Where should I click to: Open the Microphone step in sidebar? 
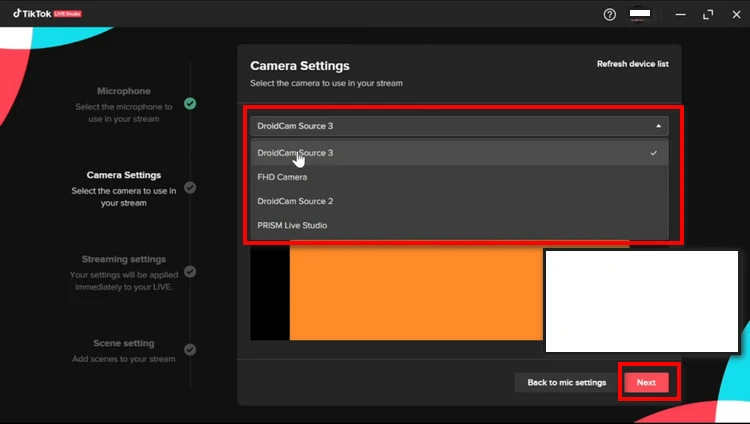pyautogui.click(x=123, y=91)
